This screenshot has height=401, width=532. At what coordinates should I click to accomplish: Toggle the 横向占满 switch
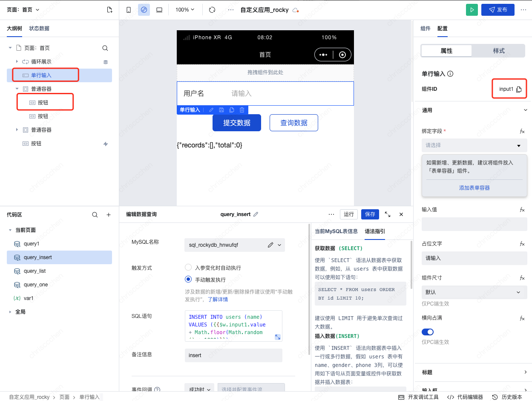point(428,332)
